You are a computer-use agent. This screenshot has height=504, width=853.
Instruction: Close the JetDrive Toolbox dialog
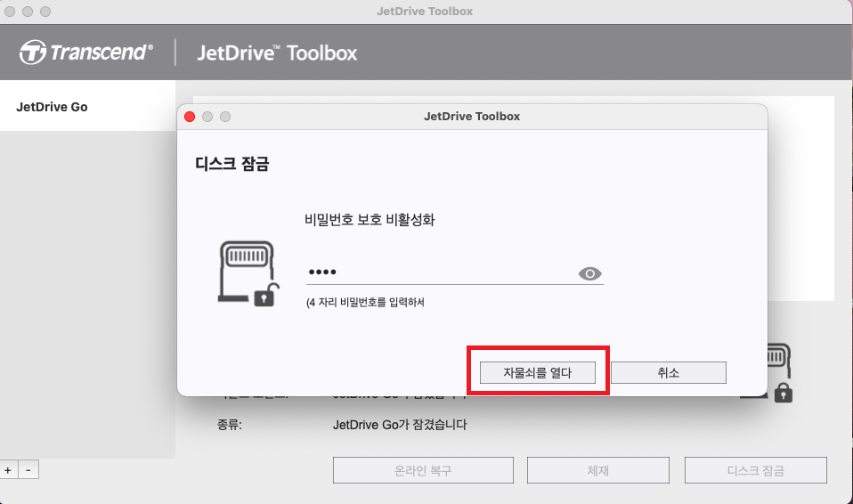(190, 117)
